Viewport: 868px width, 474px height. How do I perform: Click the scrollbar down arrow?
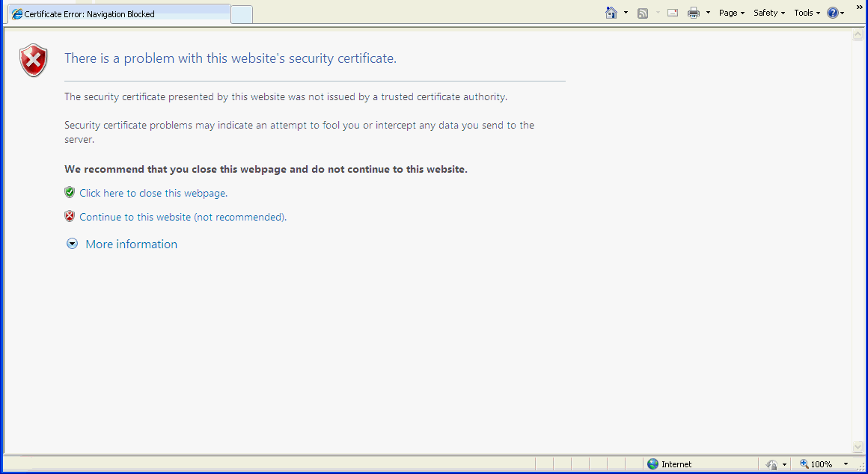click(858, 446)
